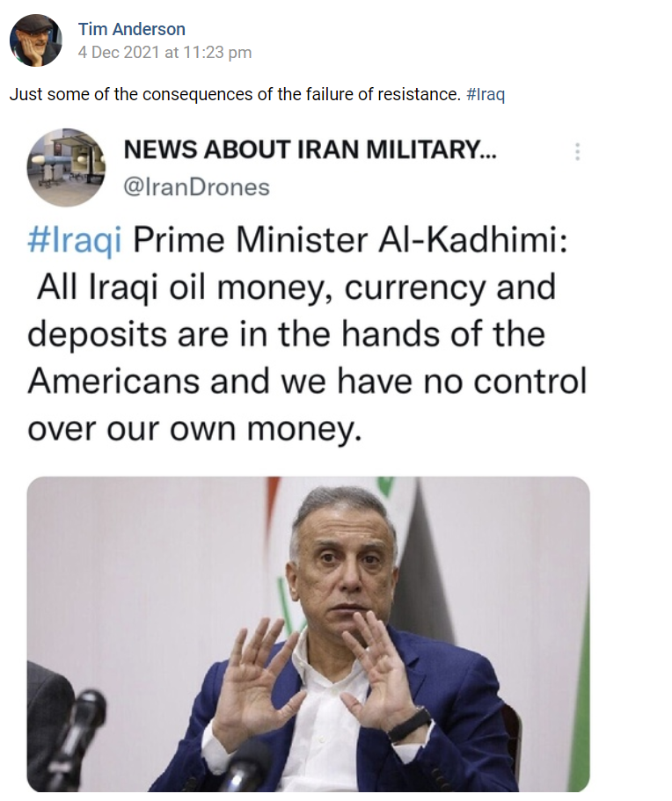This screenshot has height=801, width=672.
Task: Open the tweet's three-dot options menu
Action: [577, 151]
